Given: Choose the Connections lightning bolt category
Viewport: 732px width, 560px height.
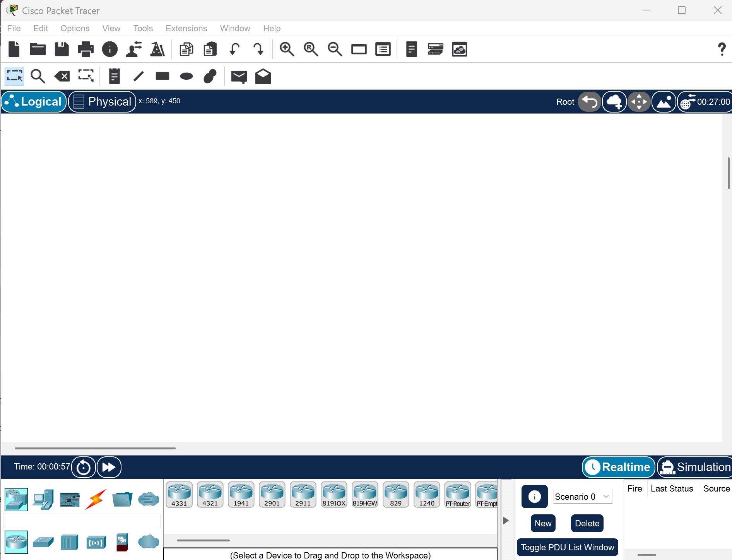Looking at the screenshot, I should [96, 499].
